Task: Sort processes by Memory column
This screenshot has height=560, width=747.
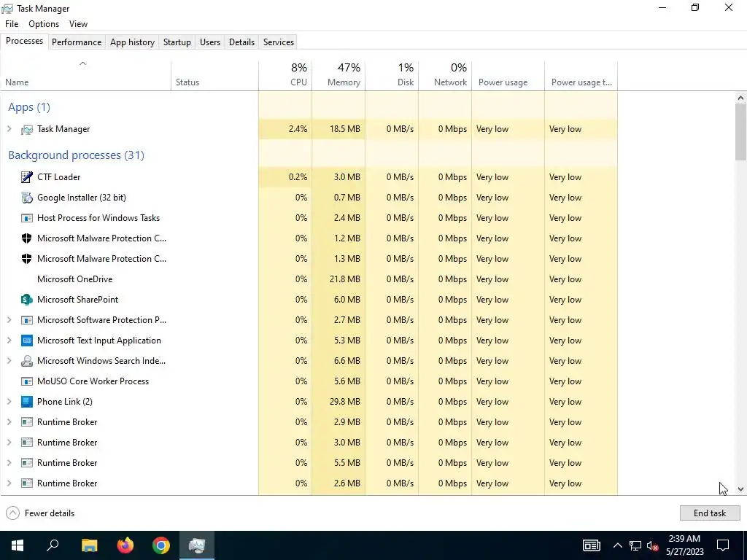Action: tap(338, 75)
